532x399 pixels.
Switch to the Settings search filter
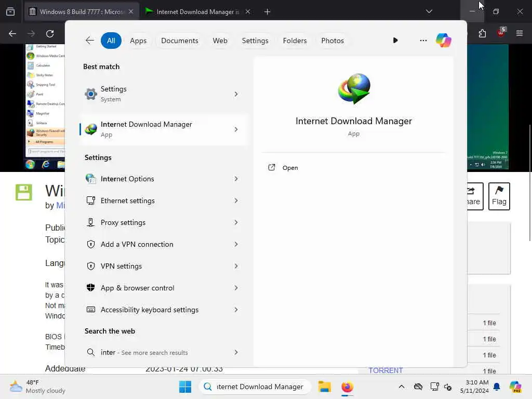point(255,41)
